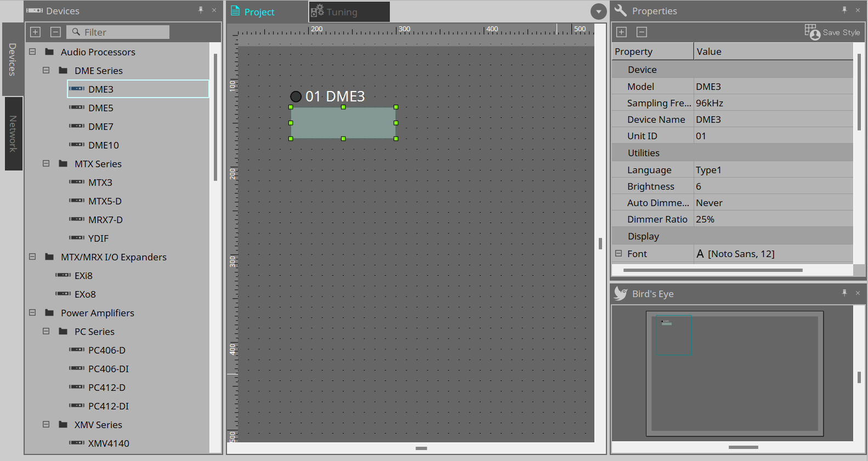Select the DME3 device in tree
This screenshot has height=461, width=868.
(x=138, y=89)
